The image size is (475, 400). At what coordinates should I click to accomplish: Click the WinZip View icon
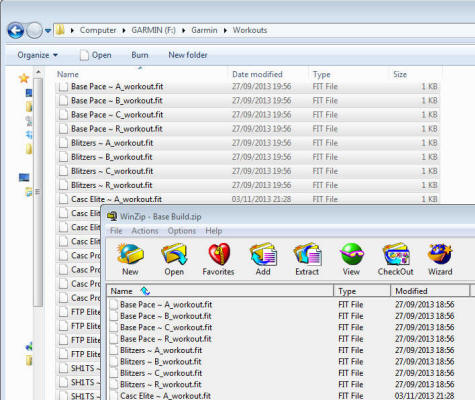[351, 254]
